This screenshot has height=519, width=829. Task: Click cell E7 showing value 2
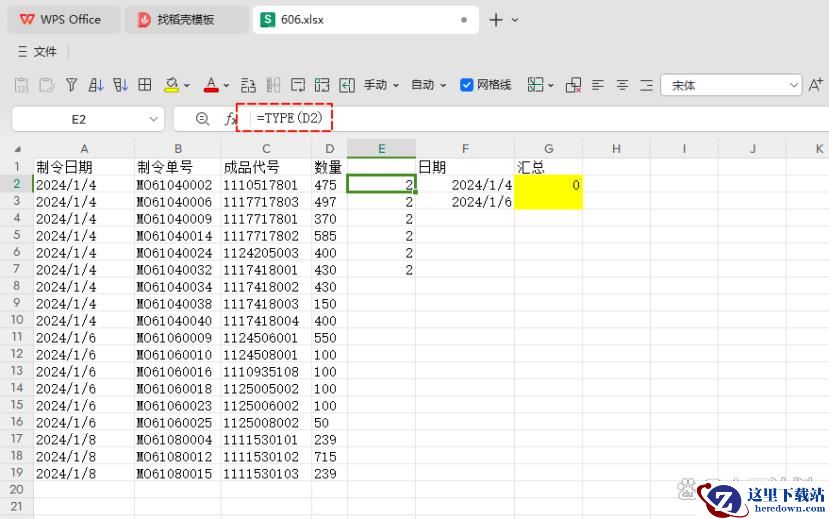click(x=381, y=270)
